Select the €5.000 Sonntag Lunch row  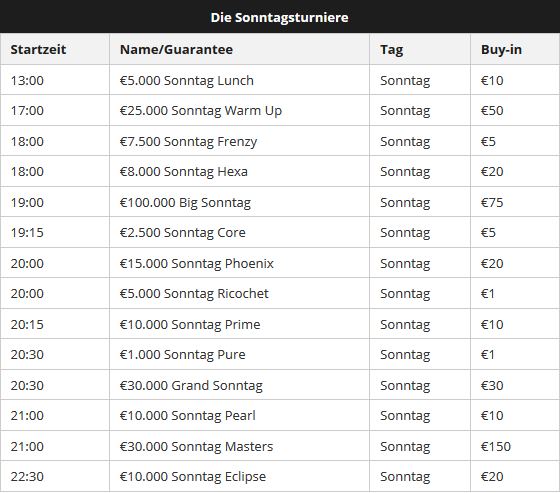coord(280,80)
